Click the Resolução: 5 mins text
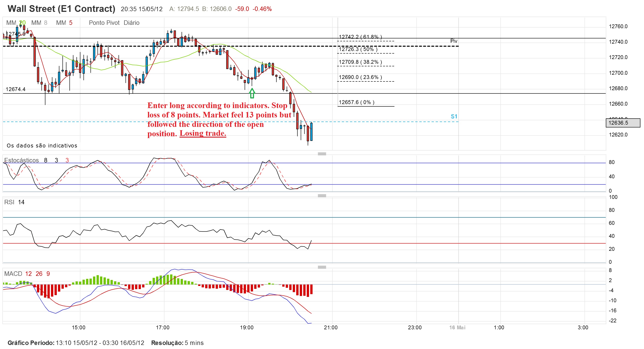This screenshot has width=644, height=349. point(177,343)
